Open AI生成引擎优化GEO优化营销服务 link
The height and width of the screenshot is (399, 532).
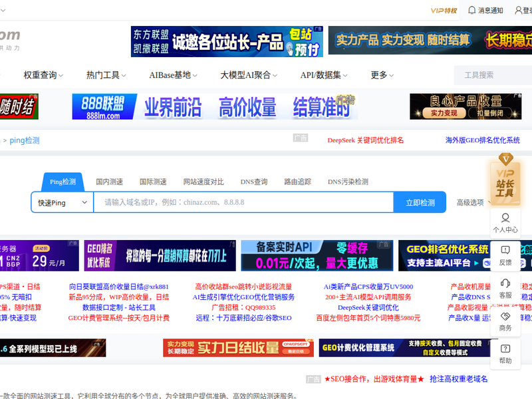click(x=243, y=297)
